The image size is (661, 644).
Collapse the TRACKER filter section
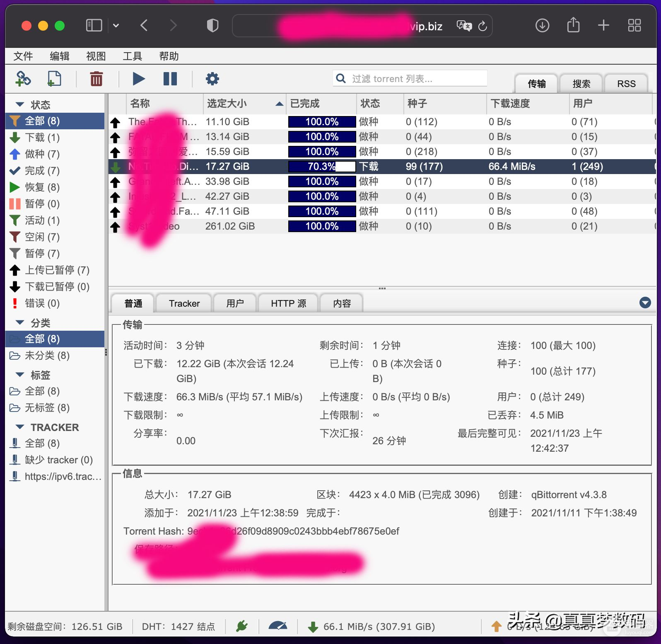pos(19,427)
